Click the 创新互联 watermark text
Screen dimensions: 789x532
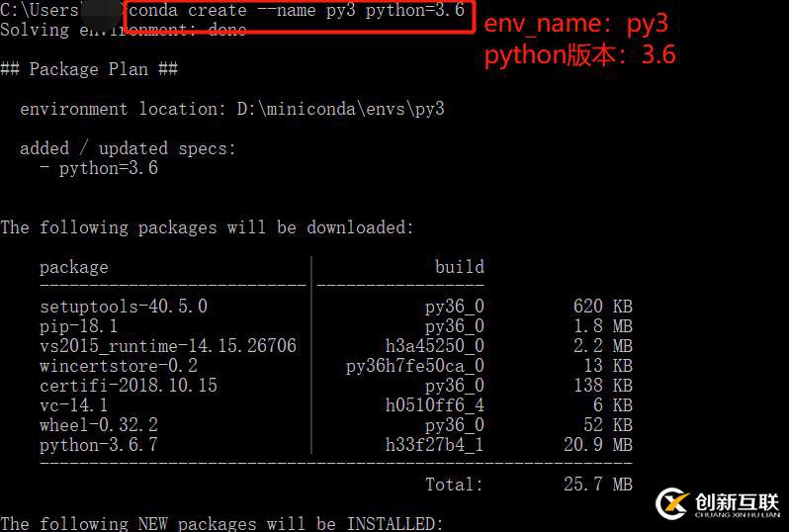click(x=736, y=500)
